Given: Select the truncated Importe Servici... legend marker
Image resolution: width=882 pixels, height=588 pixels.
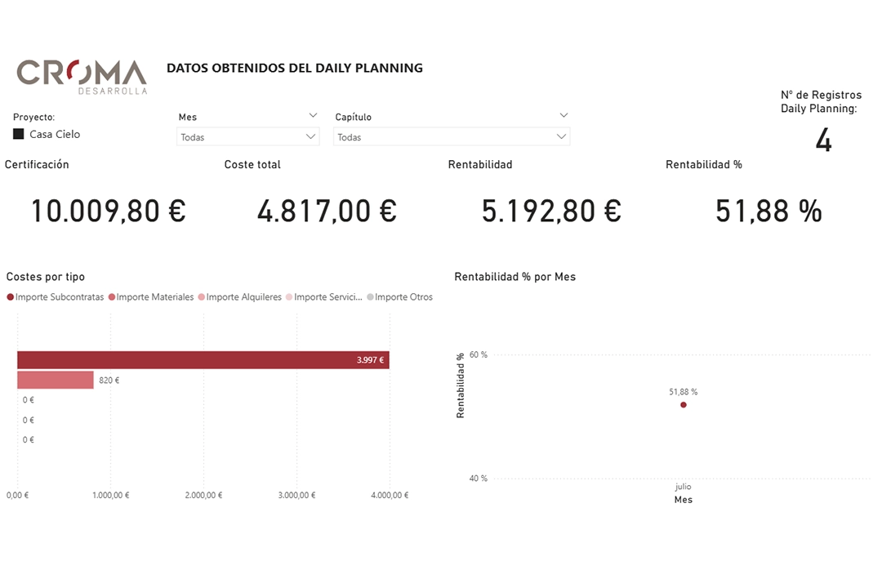Looking at the screenshot, I should coord(289,297).
